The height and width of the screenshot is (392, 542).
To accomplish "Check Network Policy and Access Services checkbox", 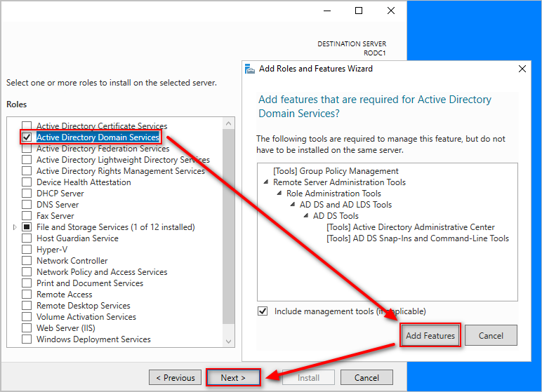I will [27, 272].
